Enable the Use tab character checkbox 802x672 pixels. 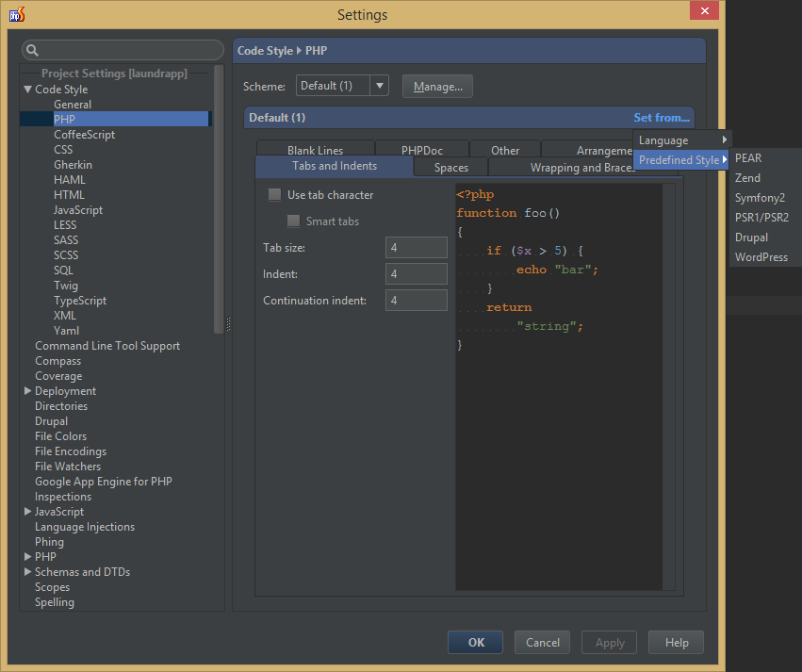click(274, 195)
